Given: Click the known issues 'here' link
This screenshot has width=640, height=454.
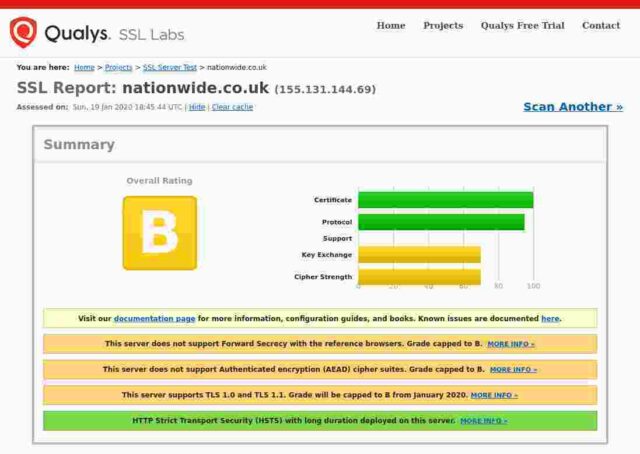Looking at the screenshot, I should click(550, 318).
